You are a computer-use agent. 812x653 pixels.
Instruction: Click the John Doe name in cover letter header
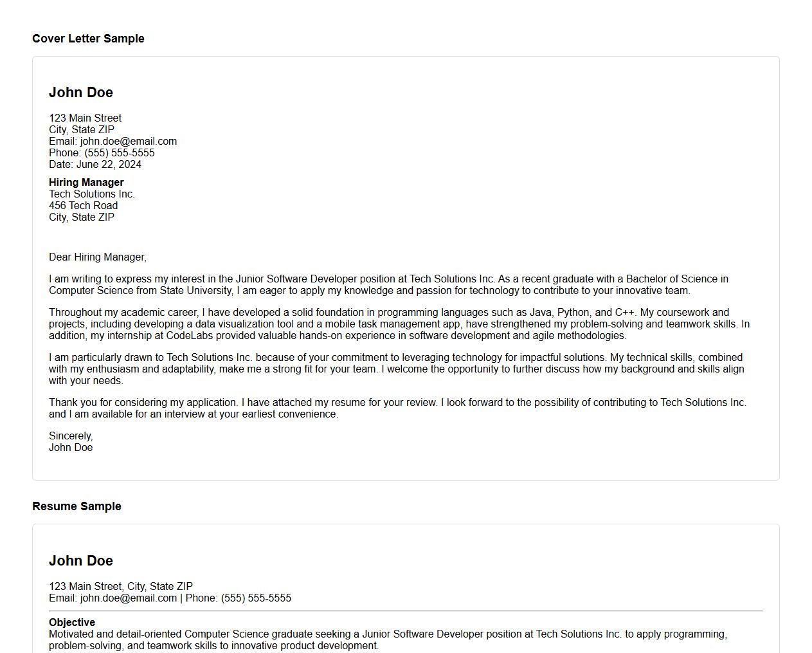click(x=81, y=93)
